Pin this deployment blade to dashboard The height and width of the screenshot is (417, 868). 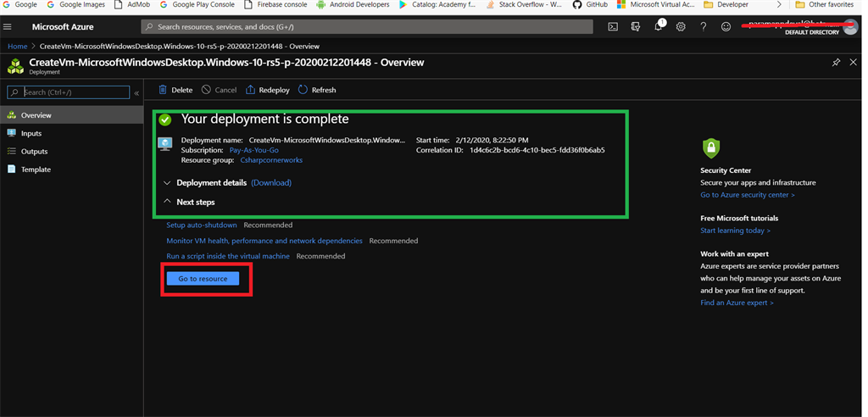836,63
